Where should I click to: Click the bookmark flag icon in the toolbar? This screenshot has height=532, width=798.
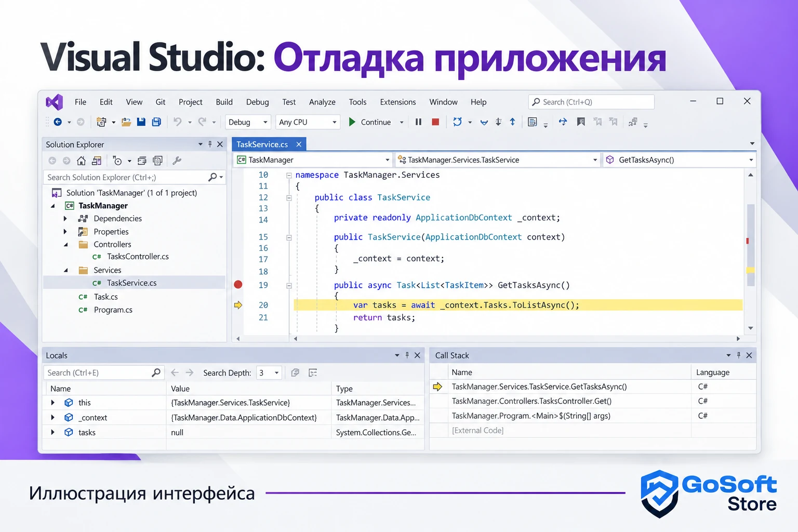click(581, 122)
